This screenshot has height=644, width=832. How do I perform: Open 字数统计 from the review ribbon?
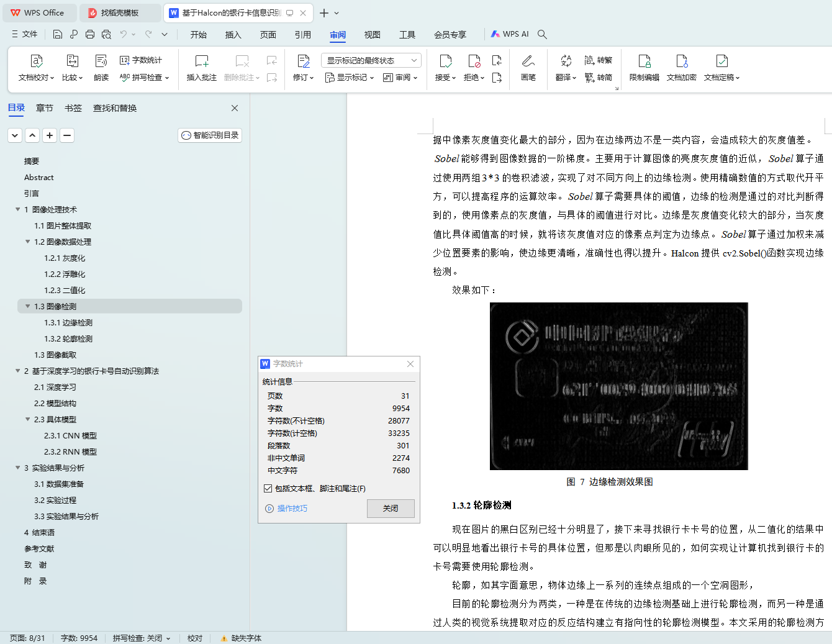pos(141,60)
